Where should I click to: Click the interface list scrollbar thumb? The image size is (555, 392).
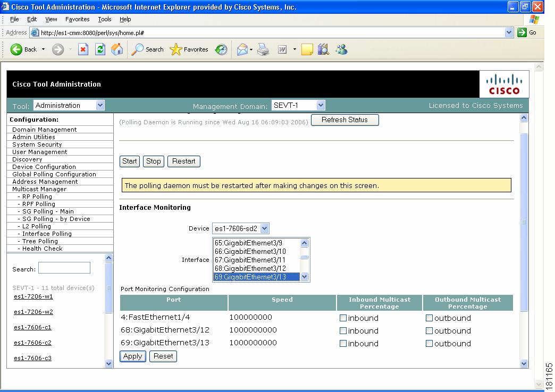[x=305, y=257]
